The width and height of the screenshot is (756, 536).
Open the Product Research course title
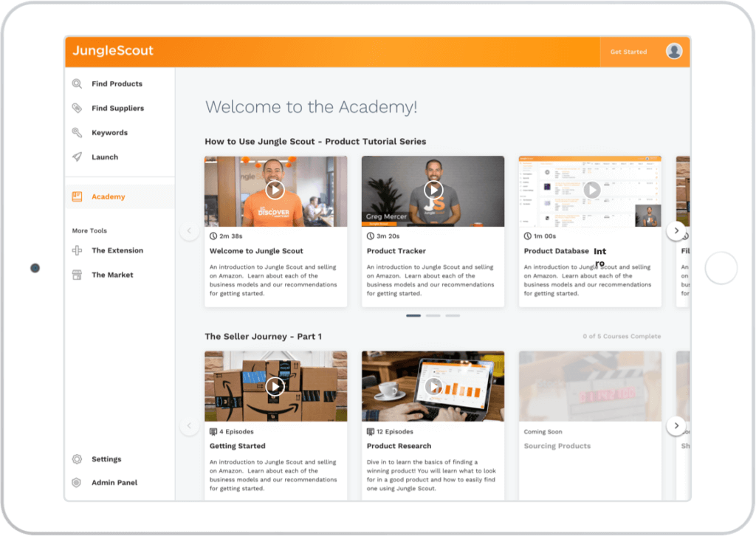(399, 447)
